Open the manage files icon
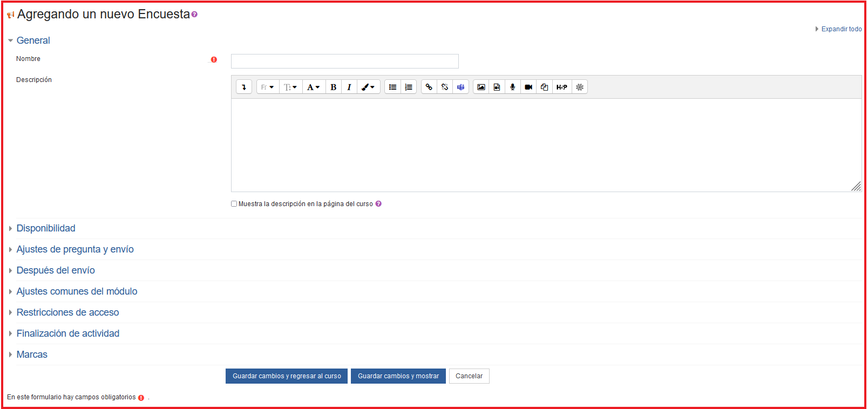The image size is (868, 409). click(x=544, y=87)
